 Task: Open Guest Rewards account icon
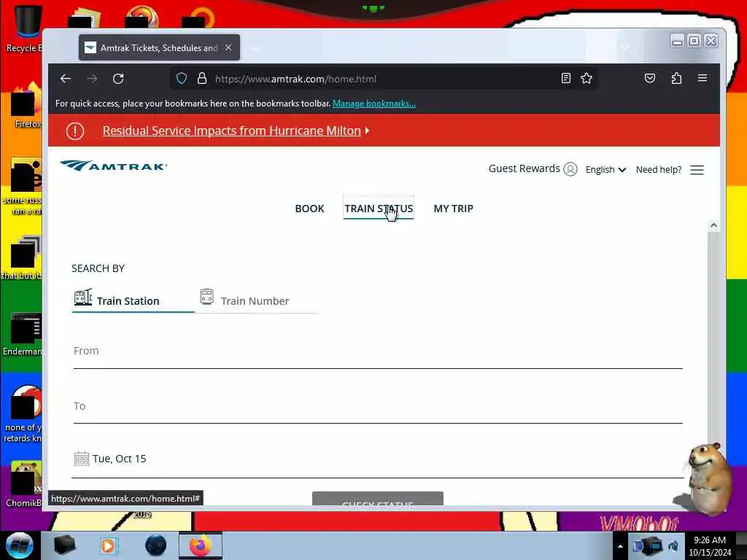(x=570, y=169)
